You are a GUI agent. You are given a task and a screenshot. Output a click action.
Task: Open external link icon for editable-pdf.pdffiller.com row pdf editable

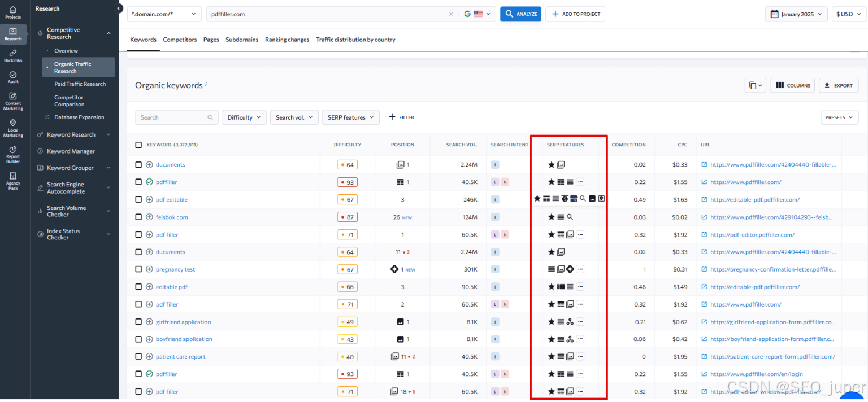704,199
